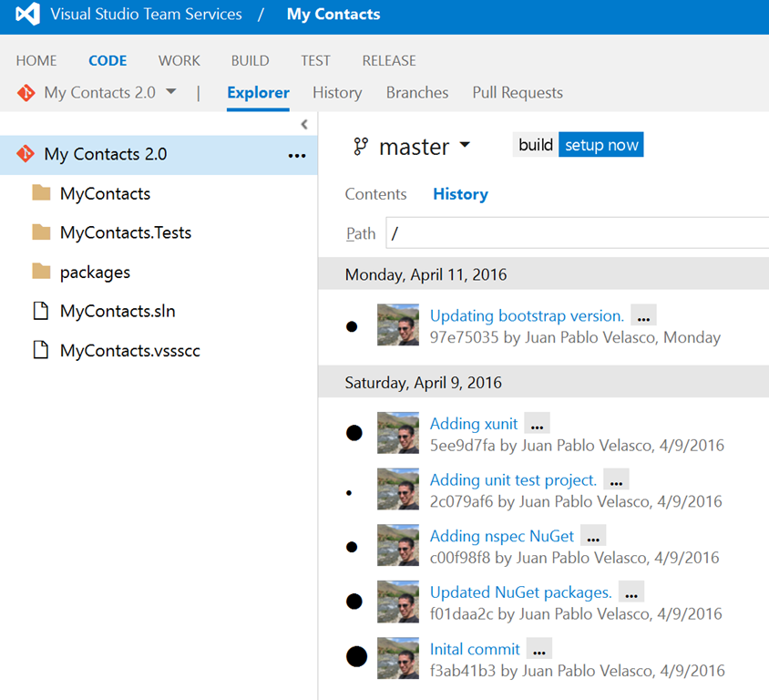Switch to the top-level History tab
This screenshot has height=700, width=769.
tap(337, 93)
